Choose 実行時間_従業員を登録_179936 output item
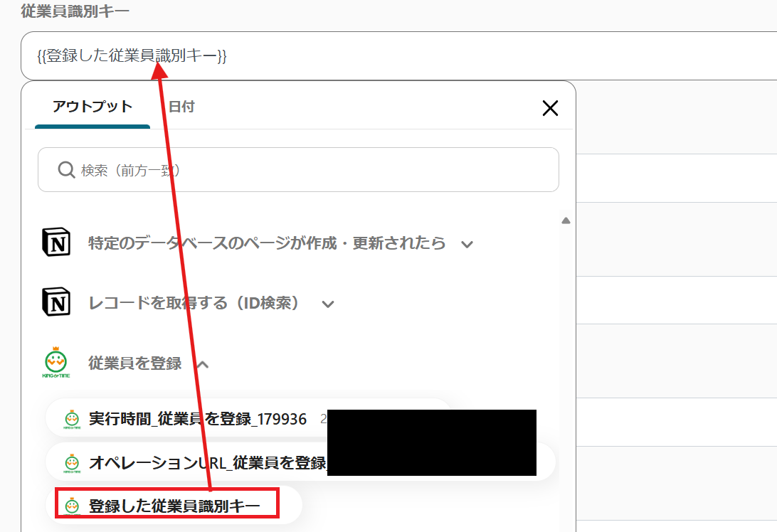This screenshot has width=777, height=532. coord(248,419)
